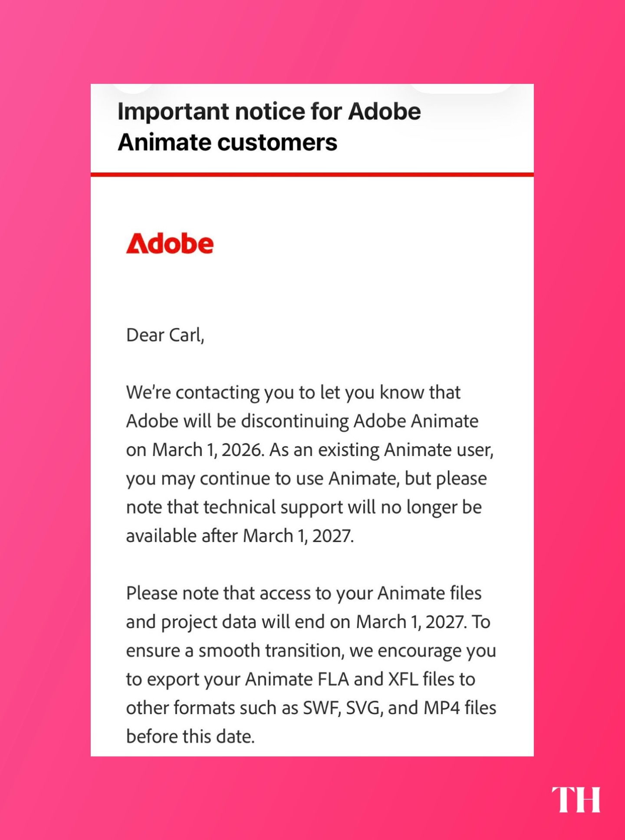625x840 pixels.
Task: Click 'Animate customers' in the subject line
Action: 227,142
